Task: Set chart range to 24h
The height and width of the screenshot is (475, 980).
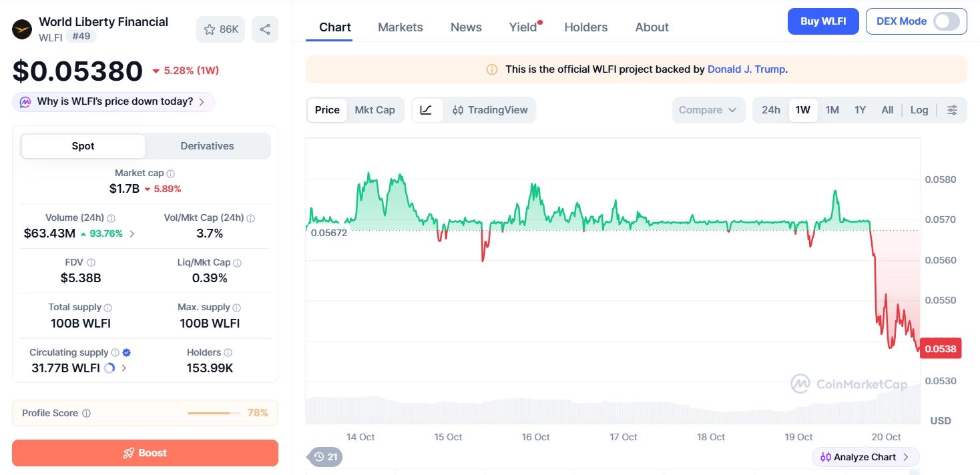Action: pos(771,110)
